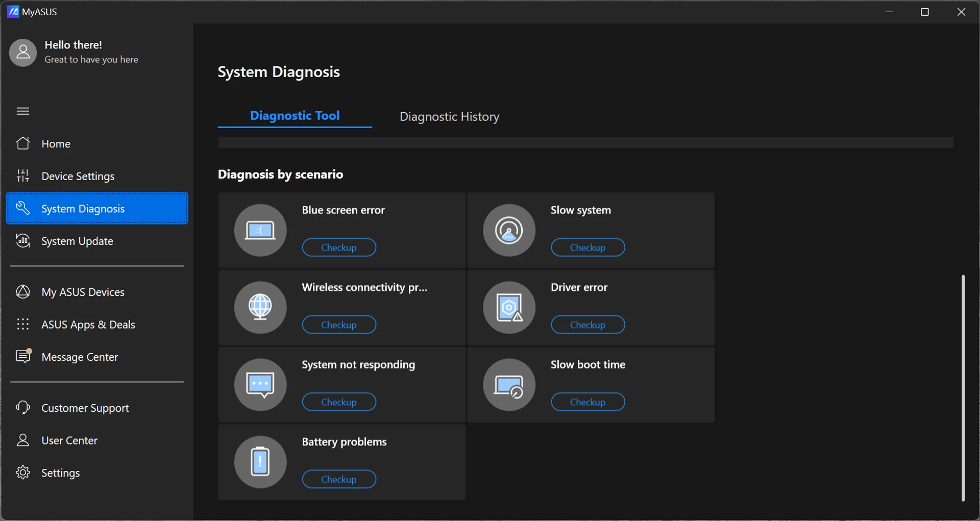Open My ASUS Devices in the sidebar
The width and height of the screenshot is (980, 521).
97,292
